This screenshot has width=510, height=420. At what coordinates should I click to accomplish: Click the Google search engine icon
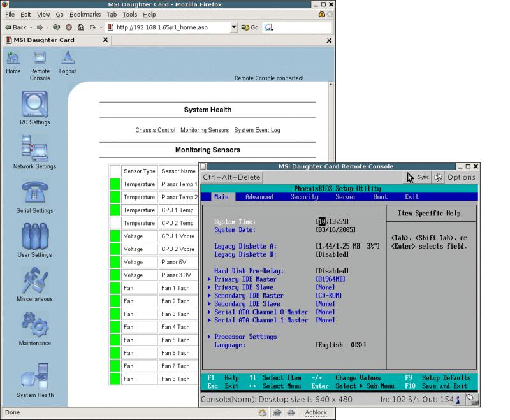pos(268,27)
